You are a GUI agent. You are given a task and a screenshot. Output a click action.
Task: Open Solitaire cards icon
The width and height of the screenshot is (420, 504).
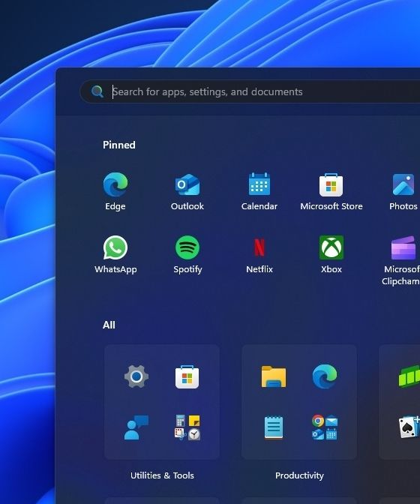tap(409, 427)
